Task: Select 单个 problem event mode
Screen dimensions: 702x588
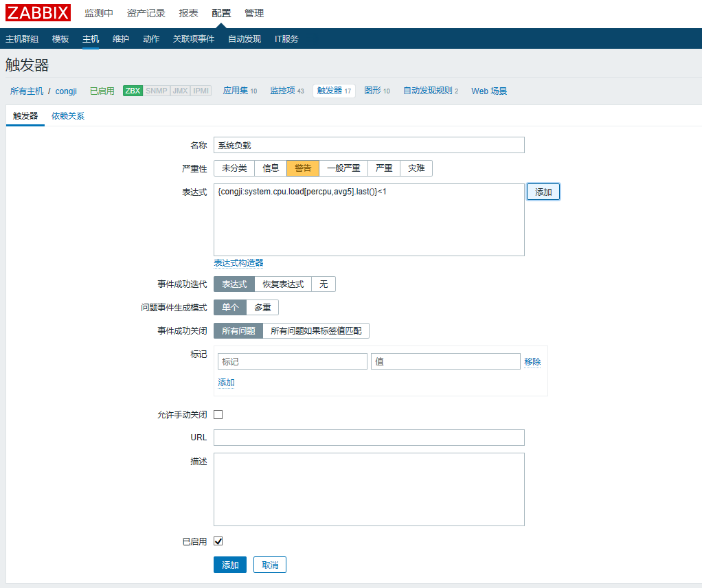Action: point(230,308)
